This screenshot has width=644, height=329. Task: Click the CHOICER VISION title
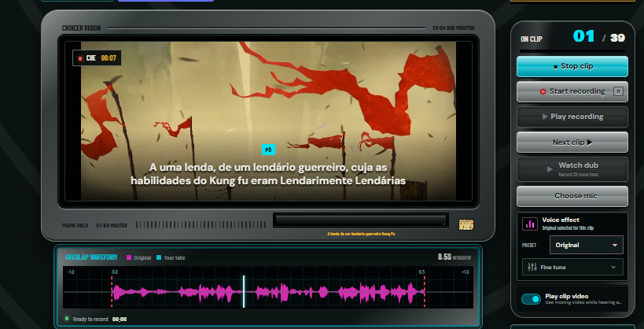tap(81, 28)
